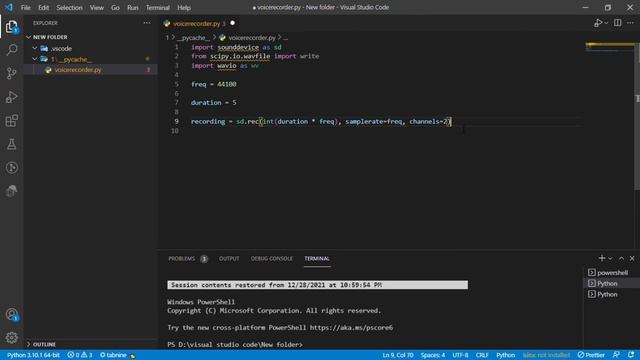Open the run button dropdown arrow
The image size is (640, 360).
click(x=606, y=23)
